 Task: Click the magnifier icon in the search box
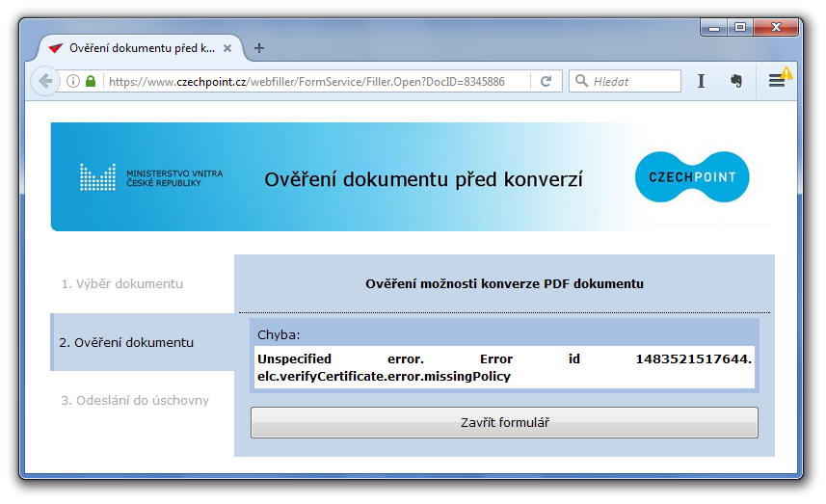(x=581, y=81)
